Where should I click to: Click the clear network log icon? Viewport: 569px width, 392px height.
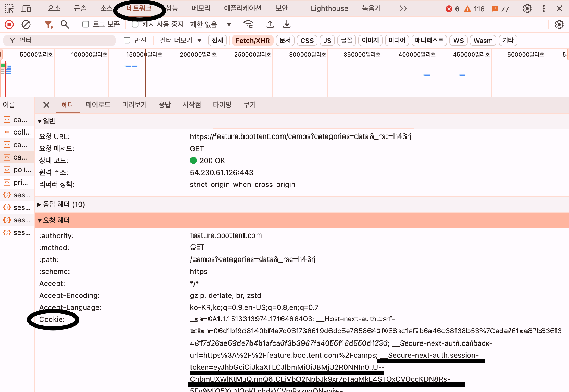point(26,24)
